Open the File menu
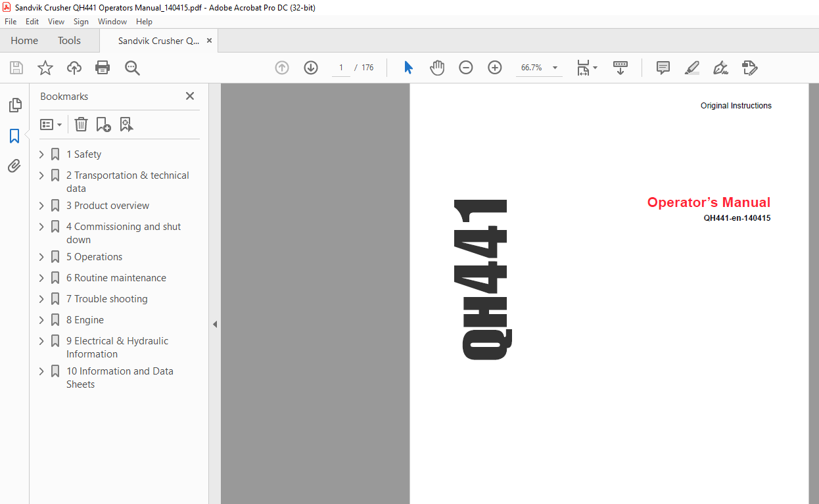The image size is (819, 504). [11, 22]
